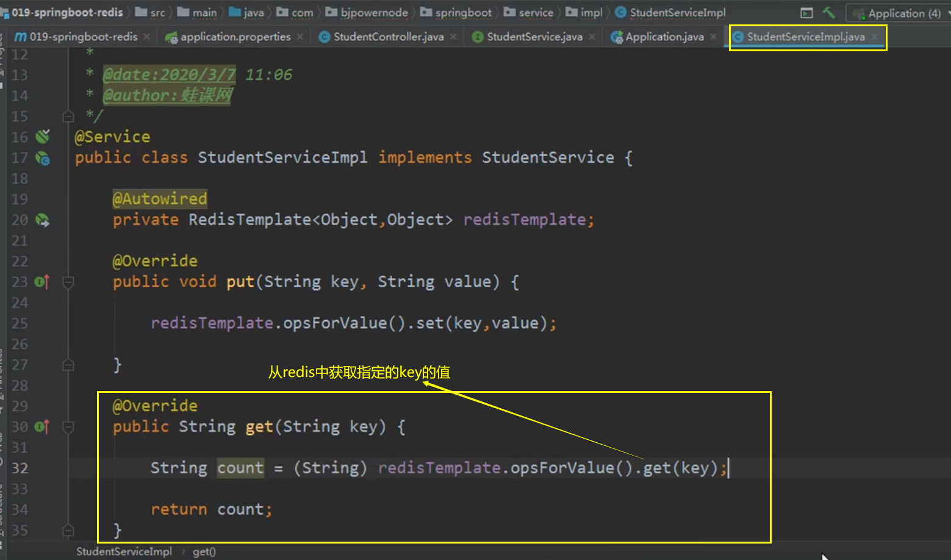
Task: Close the StudentController.java tab
Action: coord(453,37)
